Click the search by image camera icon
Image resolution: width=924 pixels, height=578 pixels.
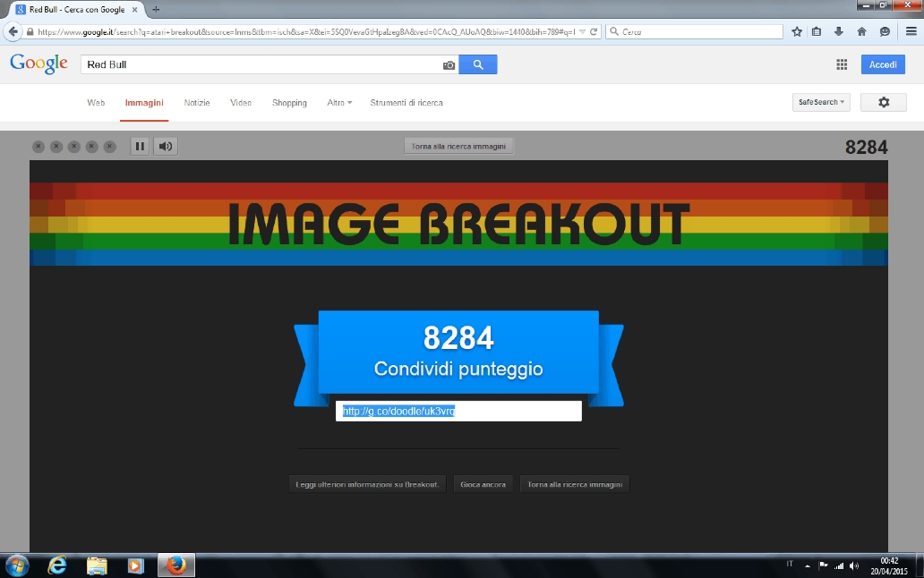449,64
